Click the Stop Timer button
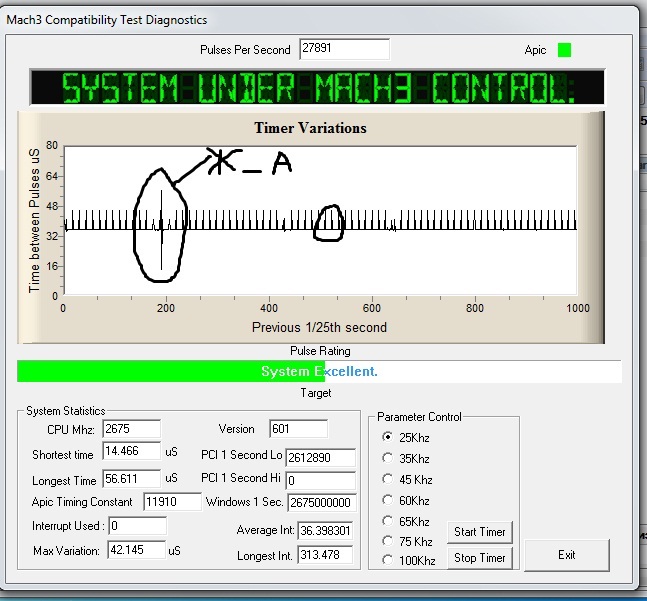Image resolution: width=647 pixels, height=601 pixels. pyautogui.click(x=479, y=558)
